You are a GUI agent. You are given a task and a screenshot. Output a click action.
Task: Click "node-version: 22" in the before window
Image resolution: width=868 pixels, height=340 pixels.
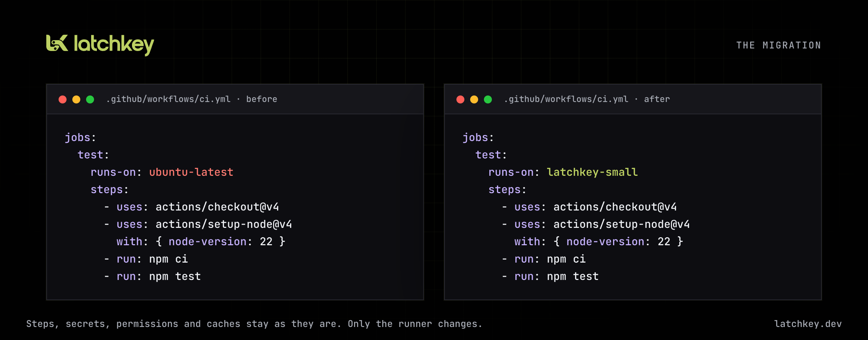(x=221, y=242)
